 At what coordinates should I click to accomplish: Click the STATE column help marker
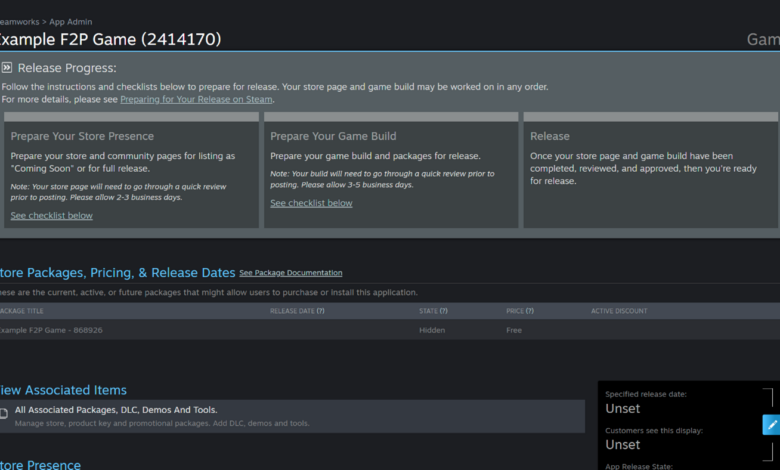(444, 311)
